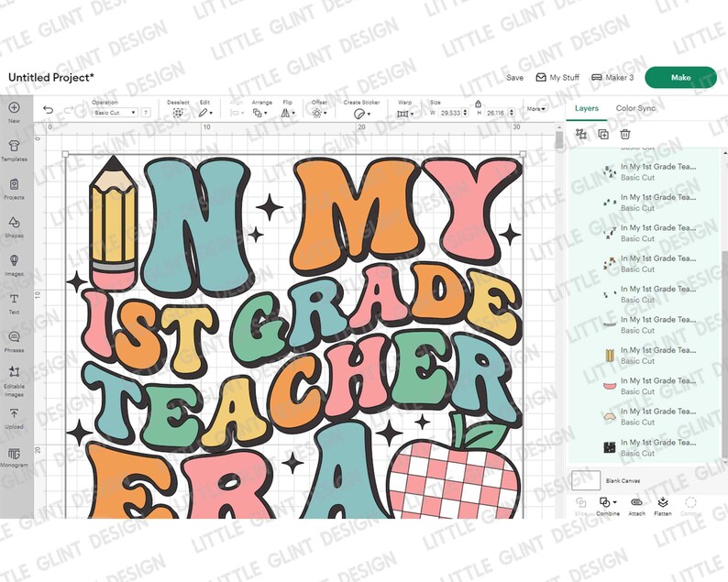Click the Deselect icon in toolbar
This screenshot has width=728, height=582.
click(x=177, y=113)
